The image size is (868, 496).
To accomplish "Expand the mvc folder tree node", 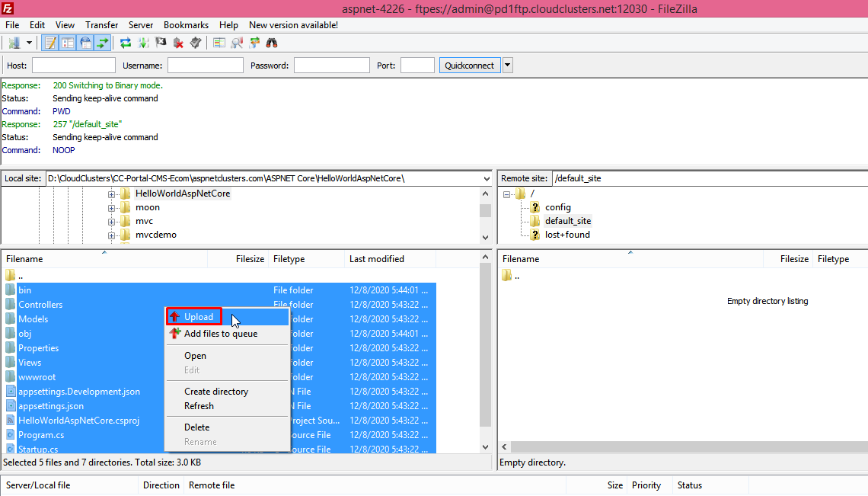I will pos(111,222).
